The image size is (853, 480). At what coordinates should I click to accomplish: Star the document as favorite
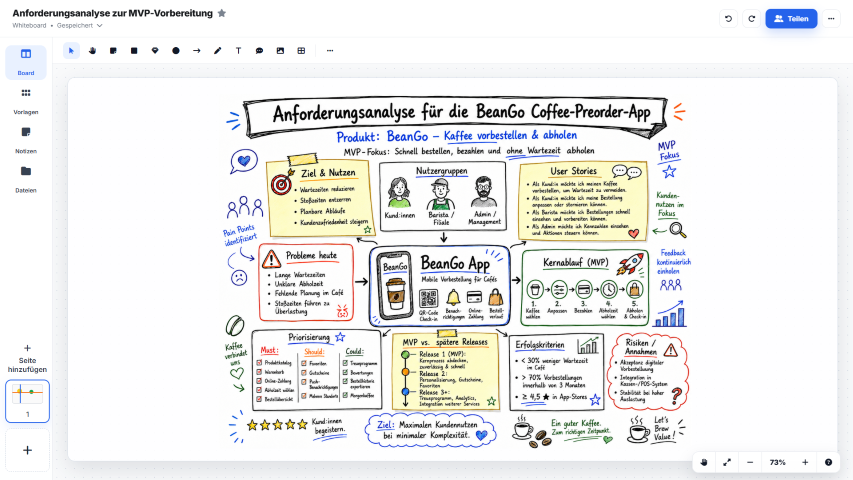point(222,13)
